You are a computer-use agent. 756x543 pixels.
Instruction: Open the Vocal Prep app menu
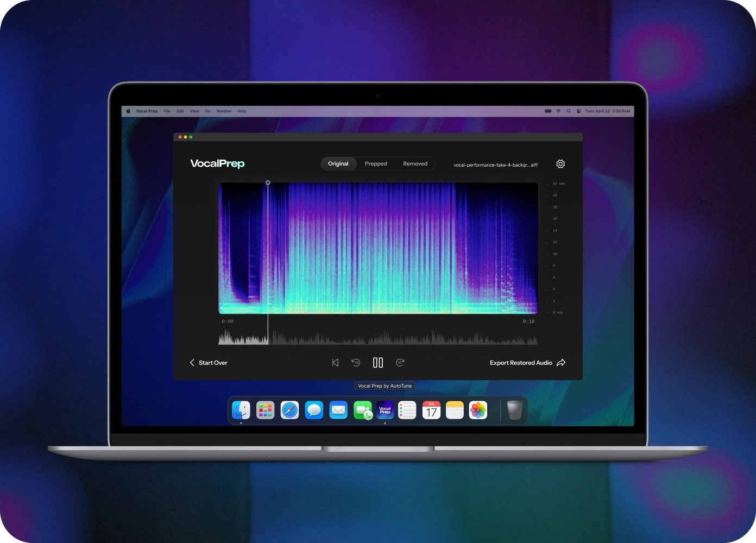click(147, 111)
